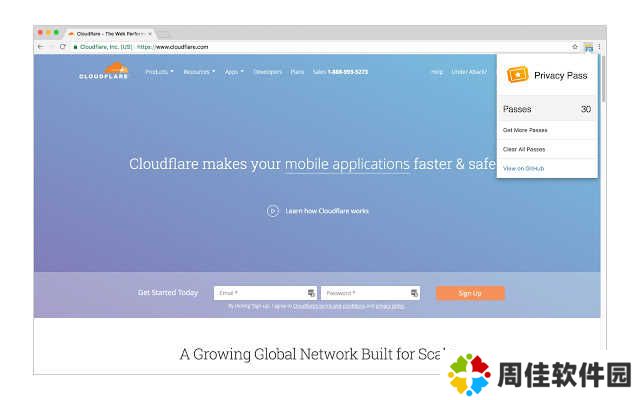This screenshot has width=640, height=400.
Task: Click the A Growing Global Network heading
Action: click(x=312, y=354)
